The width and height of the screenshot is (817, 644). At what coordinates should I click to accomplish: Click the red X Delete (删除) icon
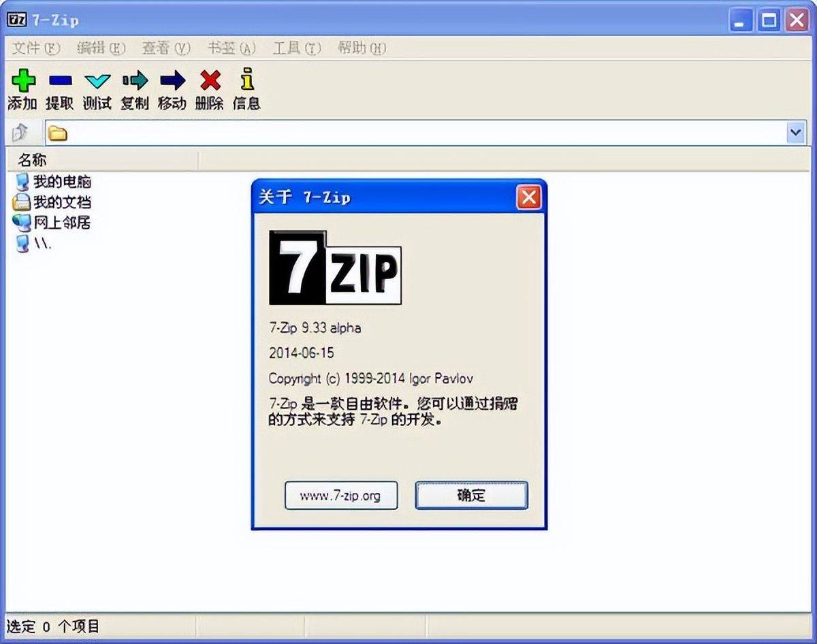pyautogui.click(x=210, y=80)
